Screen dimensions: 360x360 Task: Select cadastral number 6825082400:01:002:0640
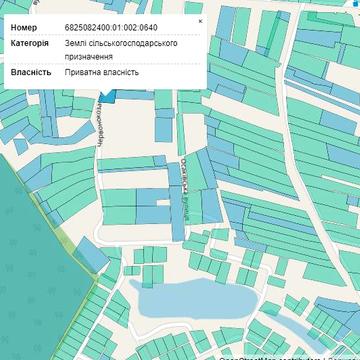(x=111, y=27)
